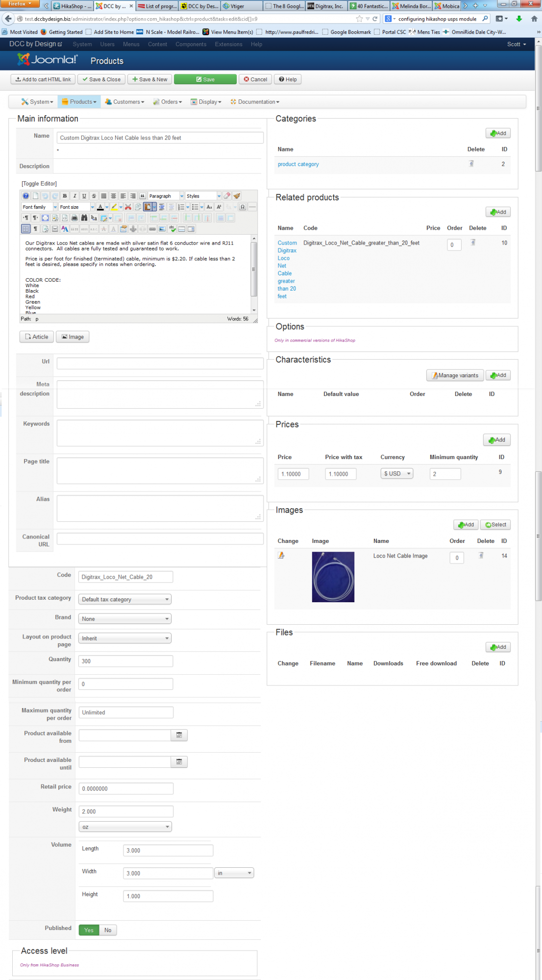Pick the text color swatch
This screenshot has height=980, width=542.
pyautogui.click(x=100, y=207)
